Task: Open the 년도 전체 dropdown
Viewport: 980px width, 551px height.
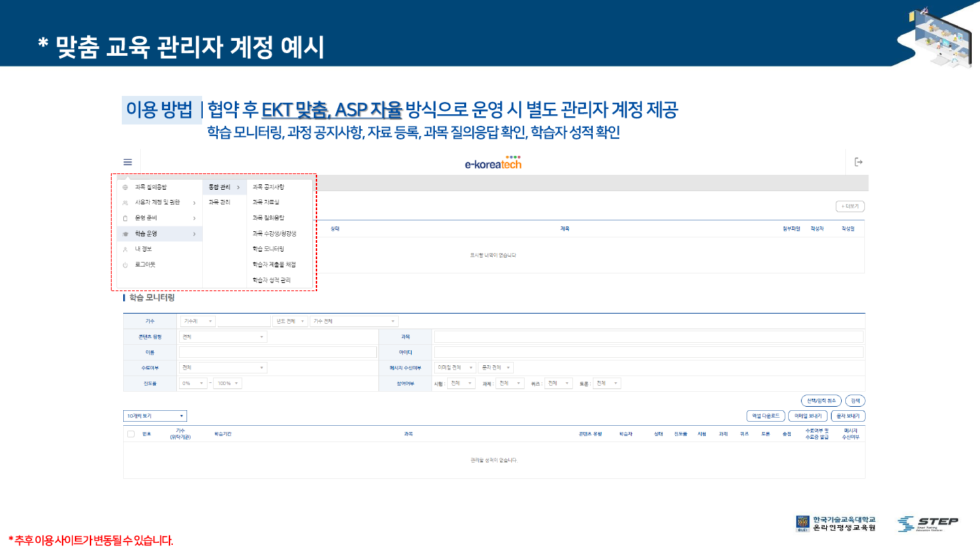Action: [290, 321]
